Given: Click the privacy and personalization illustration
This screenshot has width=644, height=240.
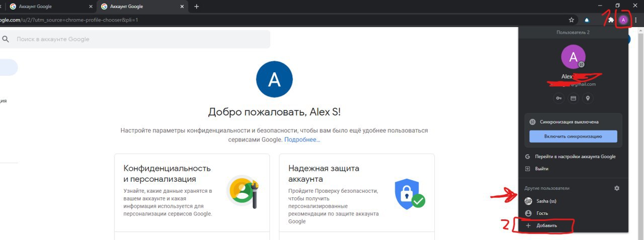Looking at the screenshot, I should click(x=243, y=191).
